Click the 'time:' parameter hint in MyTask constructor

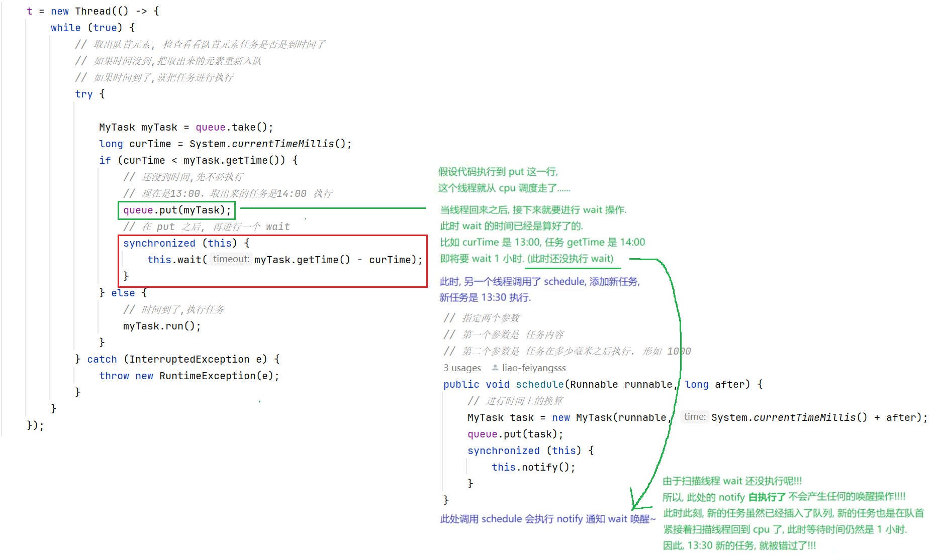coord(695,417)
